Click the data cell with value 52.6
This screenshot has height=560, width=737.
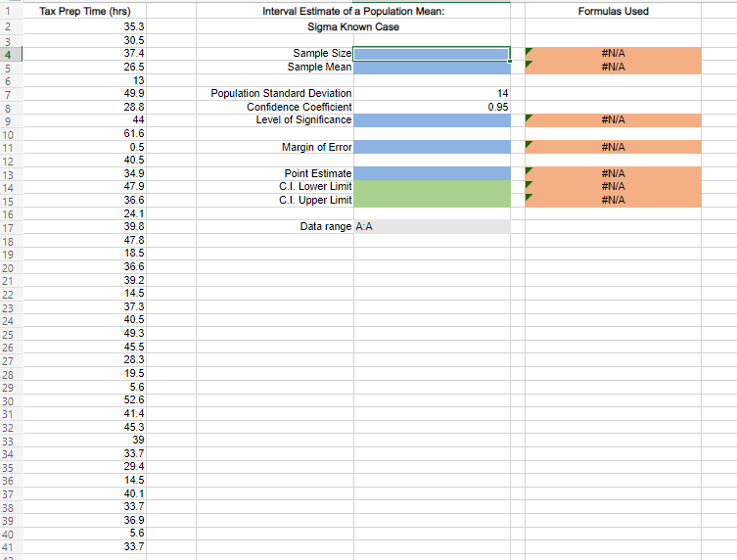[x=84, y=400]
